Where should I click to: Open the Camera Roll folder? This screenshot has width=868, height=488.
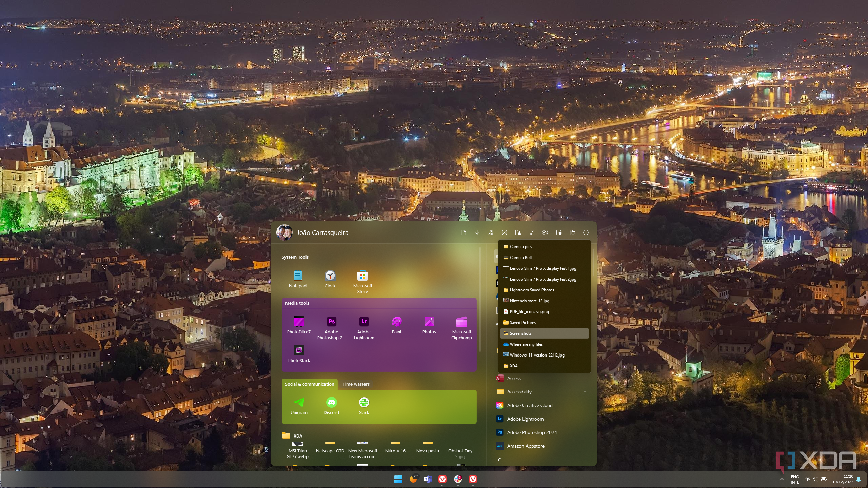[x=544, y=258]
